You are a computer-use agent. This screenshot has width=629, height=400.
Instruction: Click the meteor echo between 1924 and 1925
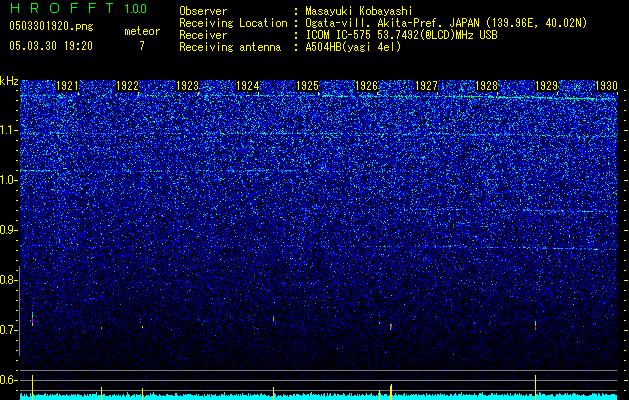pos(274,319)
